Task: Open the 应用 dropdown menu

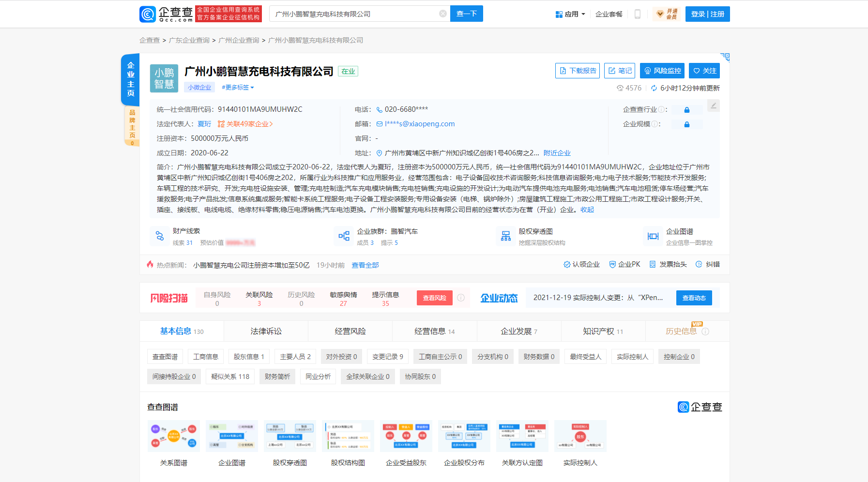Action: point(571,14)
